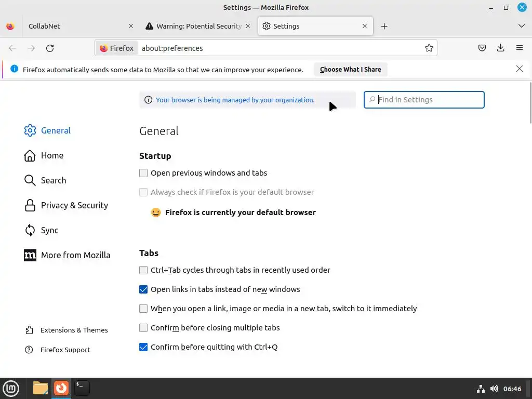This screenshot has height=399, width=532.
Task: Click the Find in Settings search field
Action: pos(424,100)
